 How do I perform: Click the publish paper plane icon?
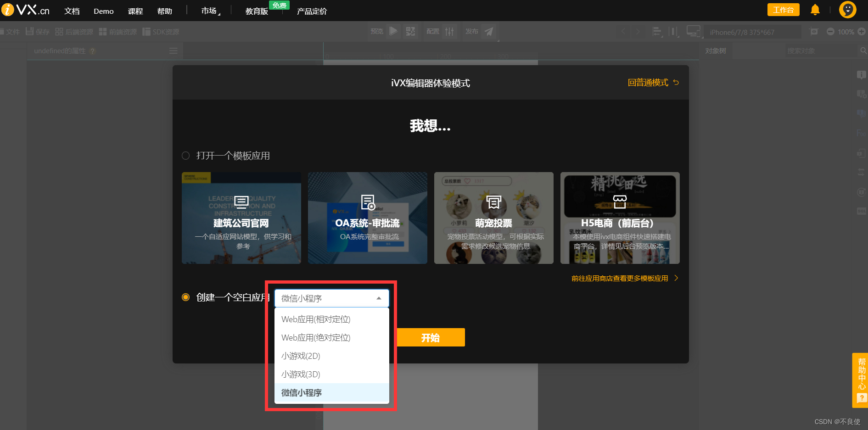click(489, 31)
